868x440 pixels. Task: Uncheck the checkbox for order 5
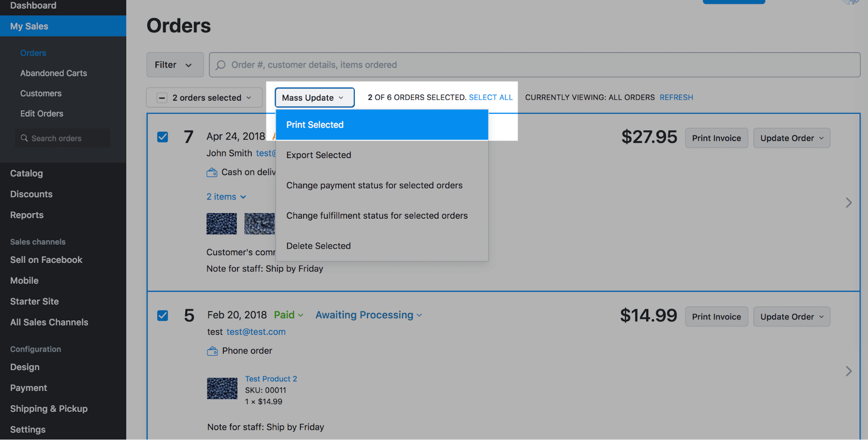pyautogui.click(x=163, y=315)
